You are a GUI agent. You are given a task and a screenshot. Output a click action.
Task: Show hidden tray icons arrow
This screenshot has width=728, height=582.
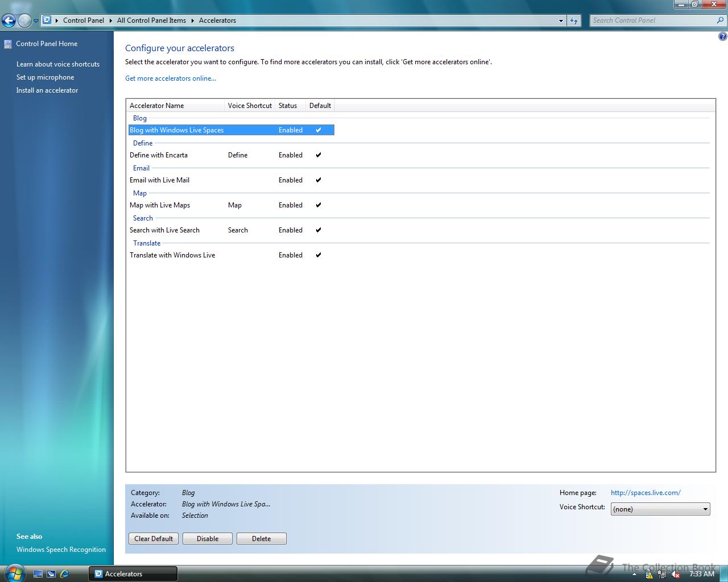click(x=634, y=574)
